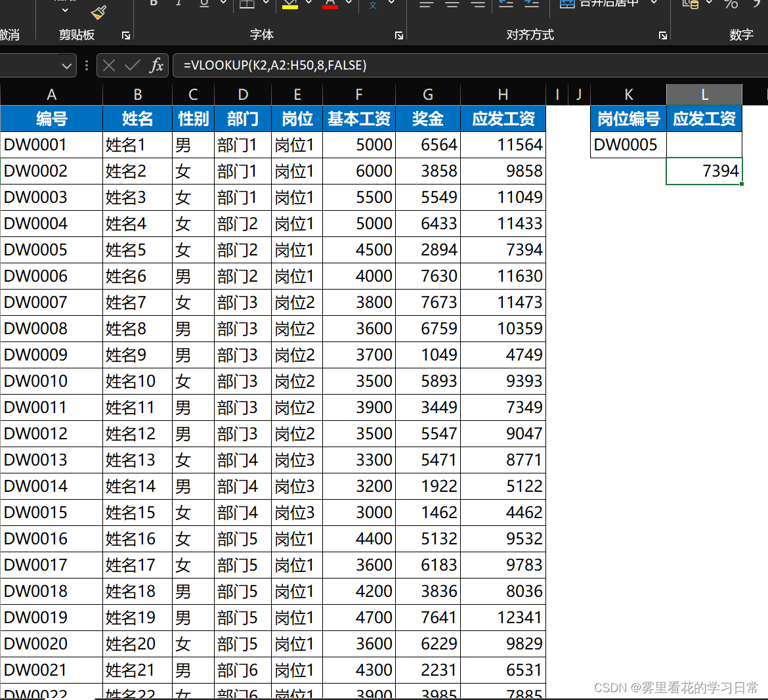Click the 岗位2 cell in row DW0009
The width and height of the screenshot is (768, 700).
pyautogui.click(x=297, y=355)
